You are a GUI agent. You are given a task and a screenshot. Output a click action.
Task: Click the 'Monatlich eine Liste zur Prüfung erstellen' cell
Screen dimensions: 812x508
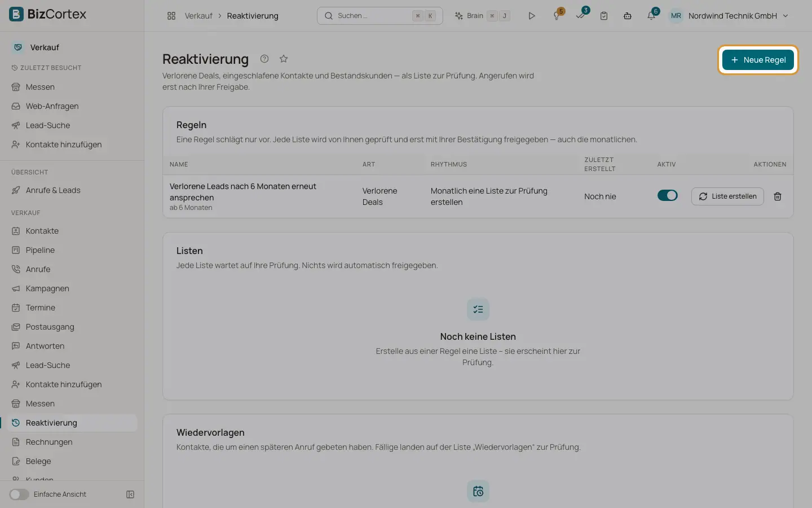click(x=489, y=196)
